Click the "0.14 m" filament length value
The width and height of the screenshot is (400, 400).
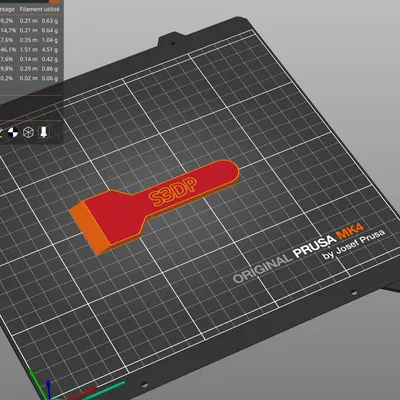tap(29, 59)
